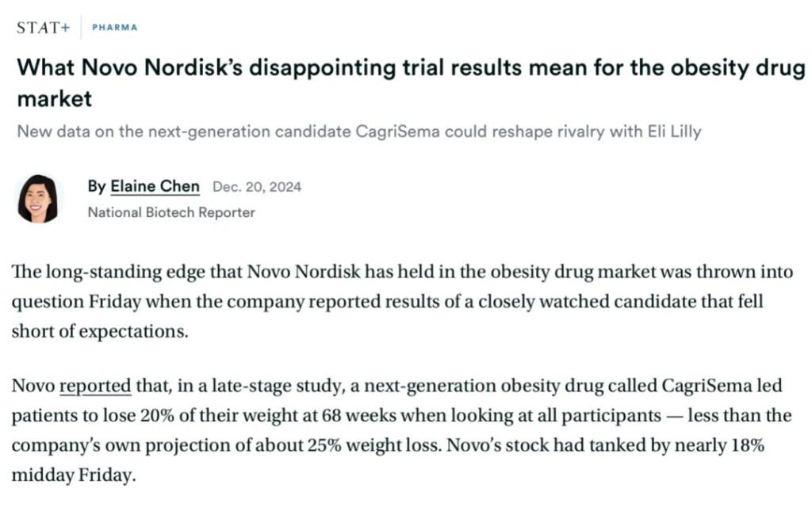The image size is (812, 511).
Task: Click '25% weight loss' in the body text
Action: click(x=373, y=445)
